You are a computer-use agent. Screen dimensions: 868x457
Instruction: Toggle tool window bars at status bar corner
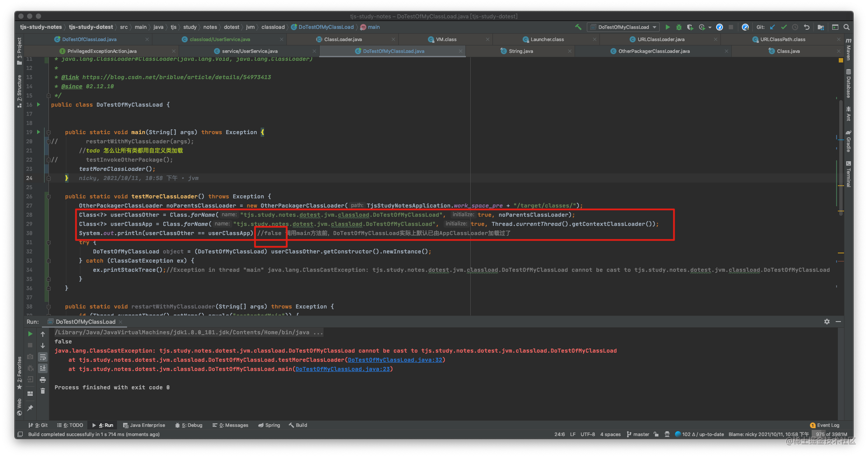tap(20, 434)
